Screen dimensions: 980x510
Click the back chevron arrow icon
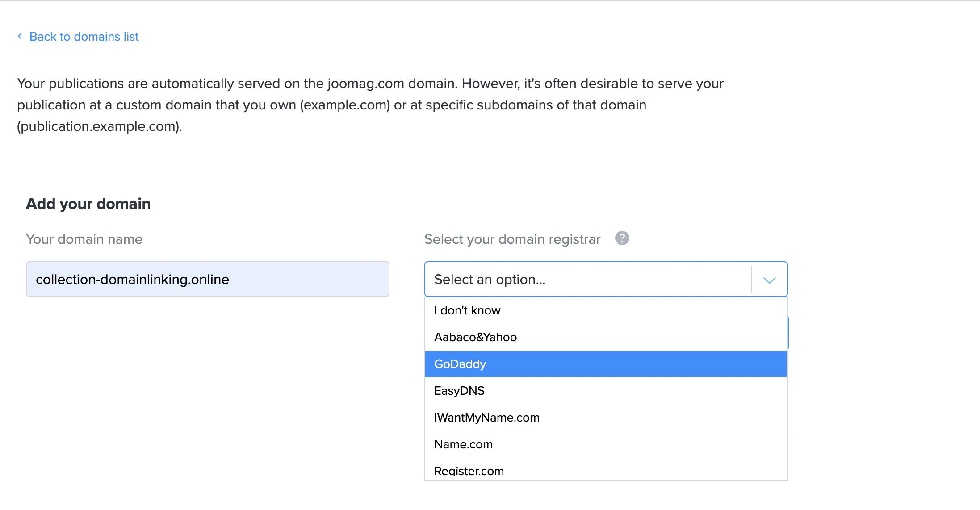tap(20, 36)
